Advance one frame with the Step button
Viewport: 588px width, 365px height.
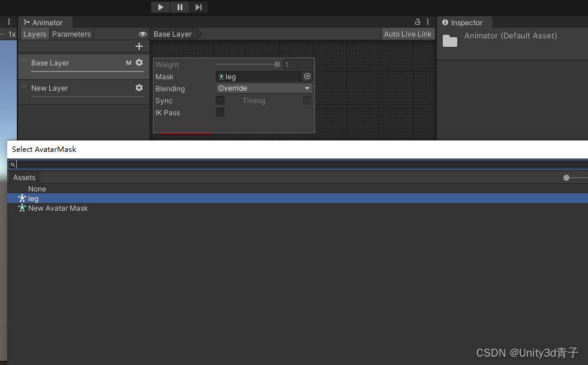click(x=199, y=7)
